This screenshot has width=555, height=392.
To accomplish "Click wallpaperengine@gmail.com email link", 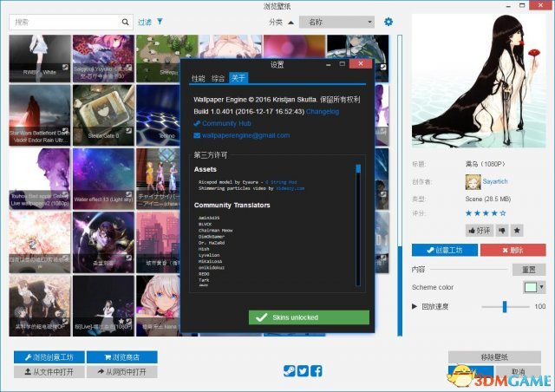I will [x=246, y=135].
